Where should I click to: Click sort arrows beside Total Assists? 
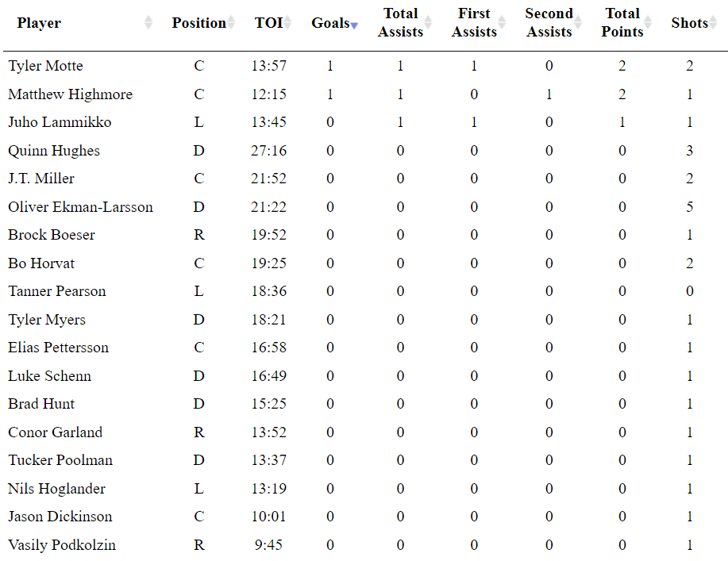tap(428, 23)
